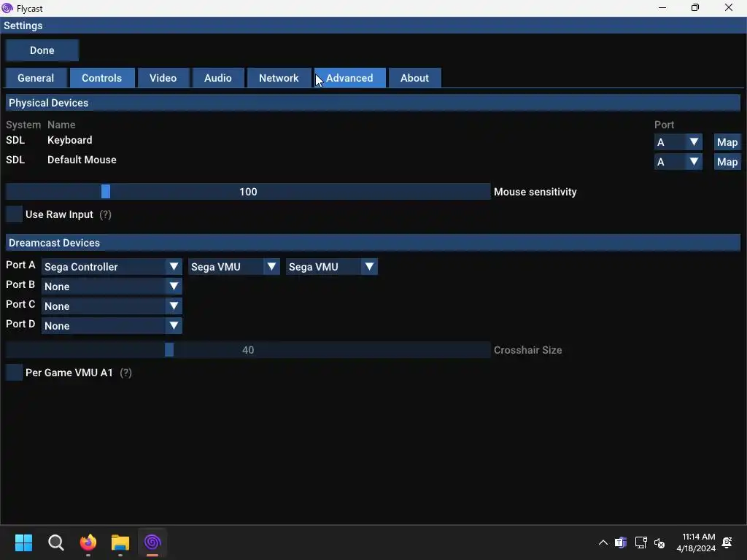Image resolution: width=747 pixels, height=560 pixels.
Task: Open the Default Mouse port dropdown
Action: (678, 162)
